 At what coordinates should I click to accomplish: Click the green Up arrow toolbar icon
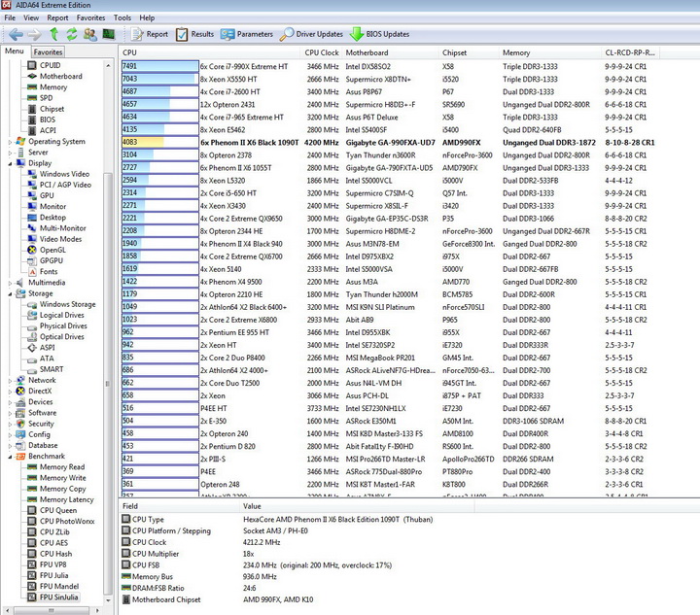[54, 34]
